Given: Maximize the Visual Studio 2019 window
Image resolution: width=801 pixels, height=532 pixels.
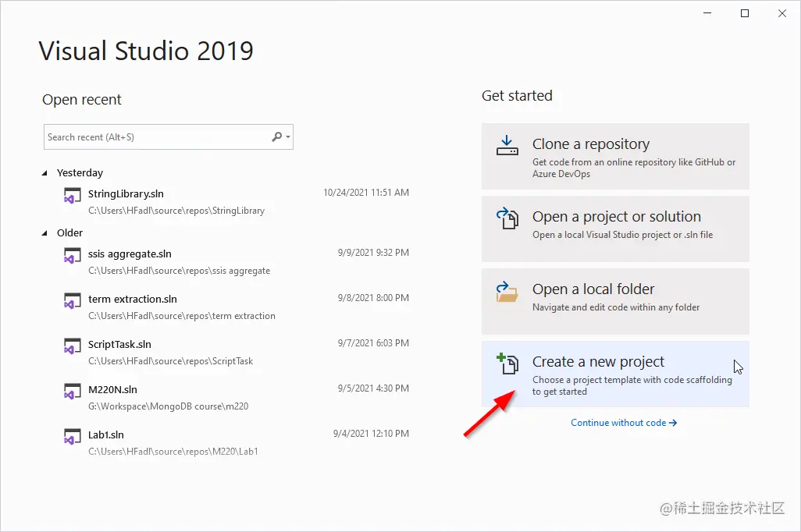Looking at the screenshot, I should coord(745,13).
